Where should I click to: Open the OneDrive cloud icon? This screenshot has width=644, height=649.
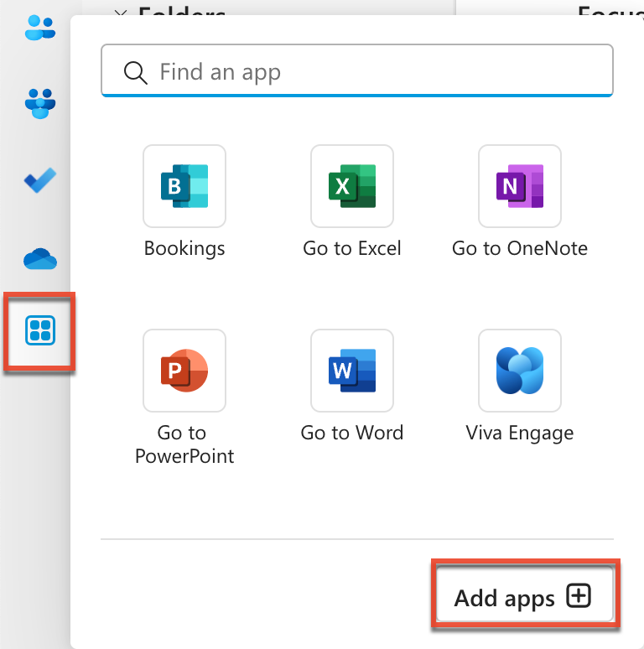tap(39, 259)
